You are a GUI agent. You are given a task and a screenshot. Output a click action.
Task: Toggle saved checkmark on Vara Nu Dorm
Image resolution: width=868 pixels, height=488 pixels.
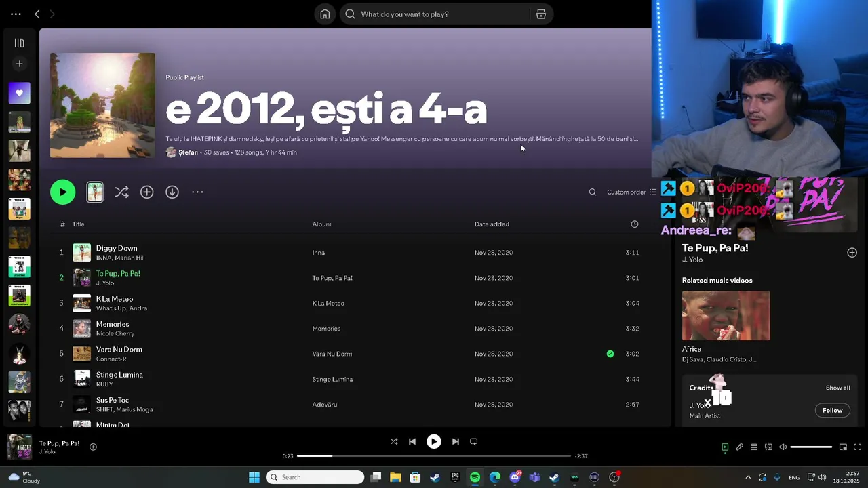610,353
